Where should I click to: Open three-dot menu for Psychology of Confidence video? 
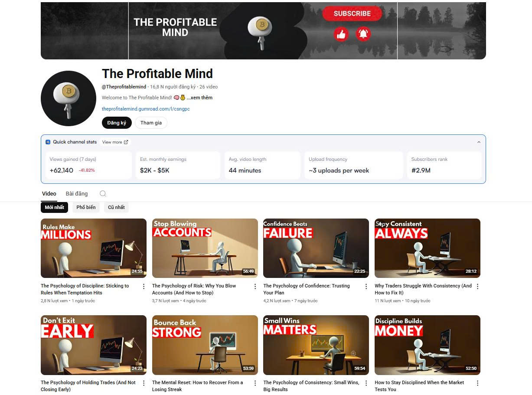[366, 287]
